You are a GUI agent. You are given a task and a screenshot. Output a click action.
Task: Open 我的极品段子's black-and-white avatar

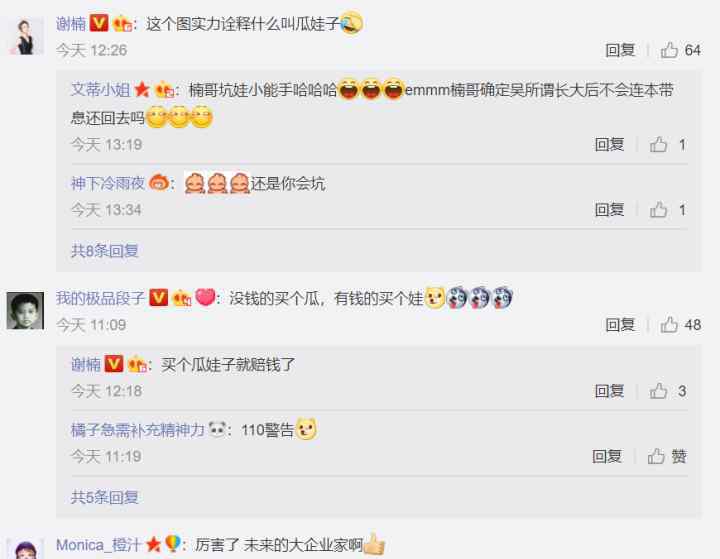tap(25, 311)
